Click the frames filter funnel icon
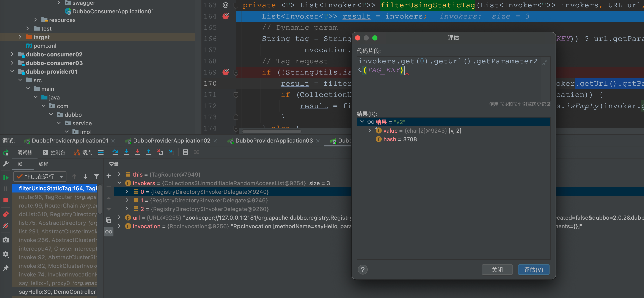This screenshot has height=298, width=644. pyautogui.click(x=96, y=177)
